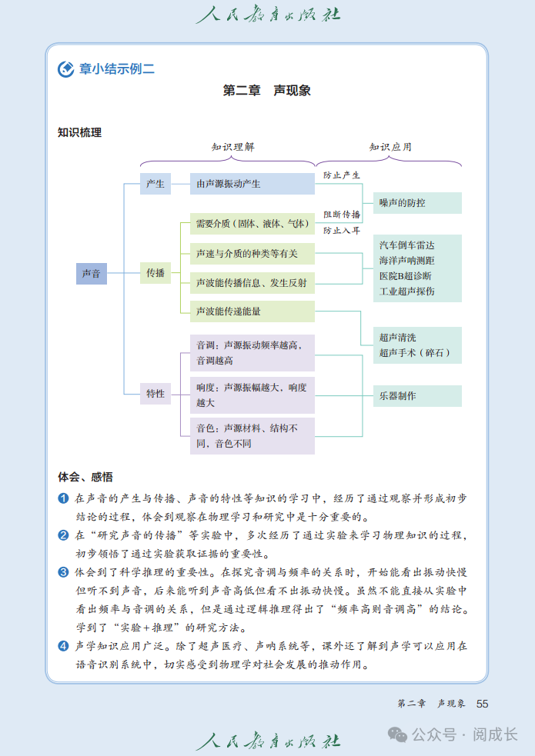
Task: Select the root node 声音
Action: [x=91, y=273]
